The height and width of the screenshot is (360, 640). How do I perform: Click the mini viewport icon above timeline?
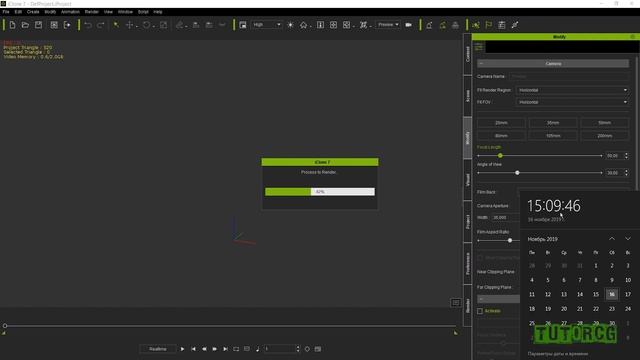[456, 302]
